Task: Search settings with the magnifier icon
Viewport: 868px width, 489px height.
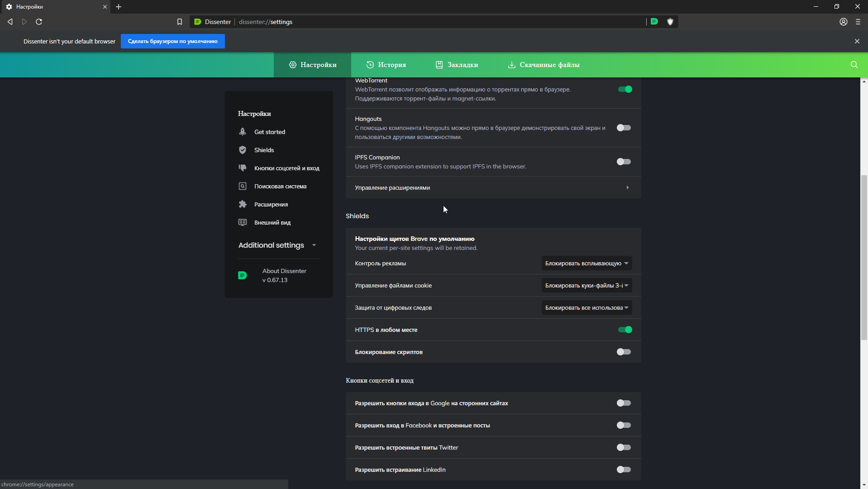Action: pyautogui.click(x=854, y=65)
